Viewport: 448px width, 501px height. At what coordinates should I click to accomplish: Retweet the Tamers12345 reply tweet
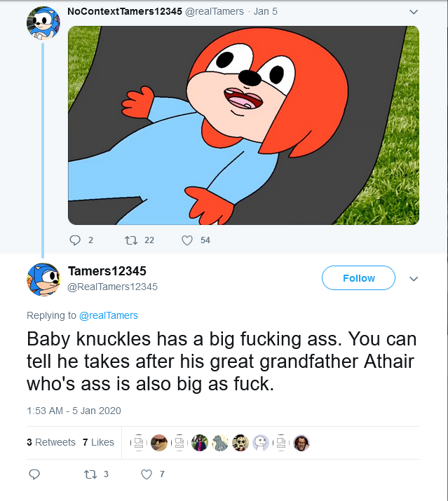click(90, 474)
